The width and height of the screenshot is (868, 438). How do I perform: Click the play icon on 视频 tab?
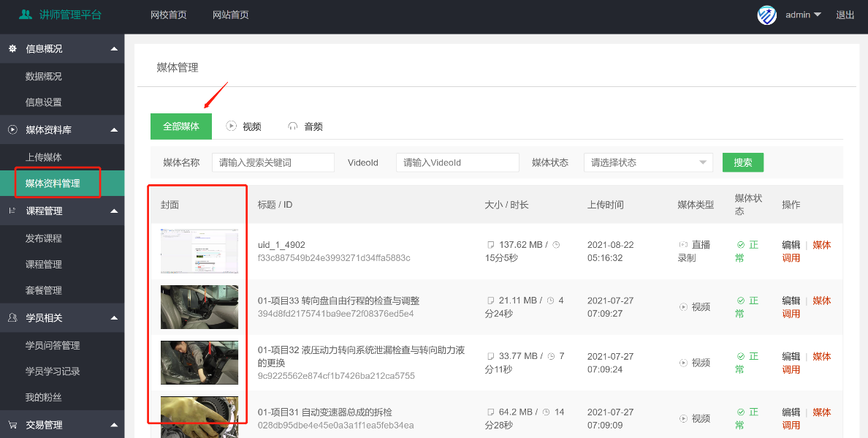[x=231, y=127]
